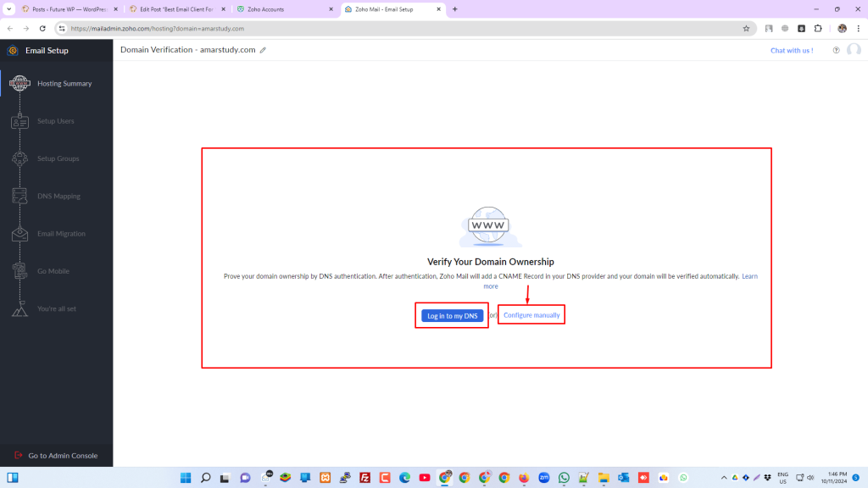Click the Setup Users label
Screen dimensions: 868x488
pyautogui.click(x=55, y=121)
